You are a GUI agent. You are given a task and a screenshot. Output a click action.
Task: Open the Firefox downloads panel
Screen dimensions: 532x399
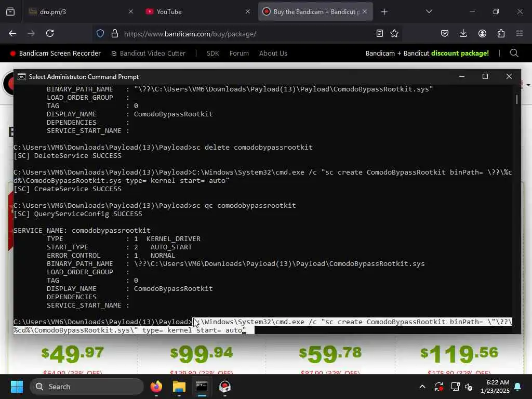coord(463,33)
